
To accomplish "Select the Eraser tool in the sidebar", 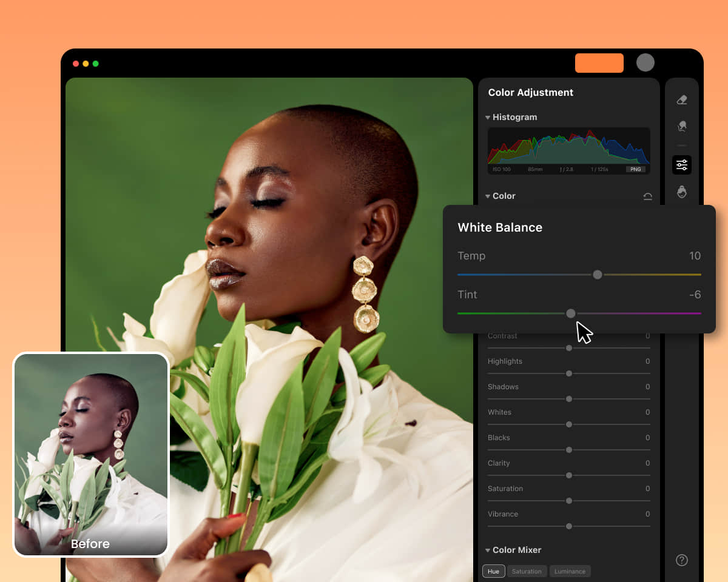I will point(682,99).
